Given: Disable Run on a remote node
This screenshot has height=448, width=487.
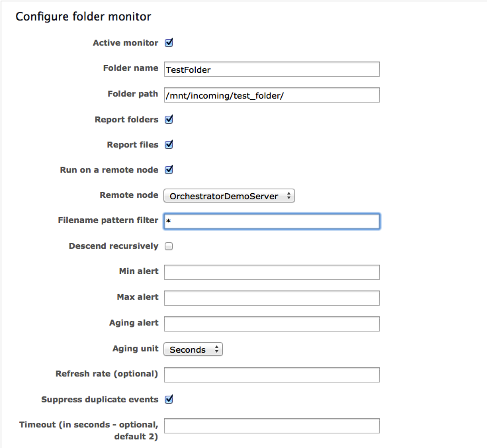Looking at the screenshot, I should (169, 169).
